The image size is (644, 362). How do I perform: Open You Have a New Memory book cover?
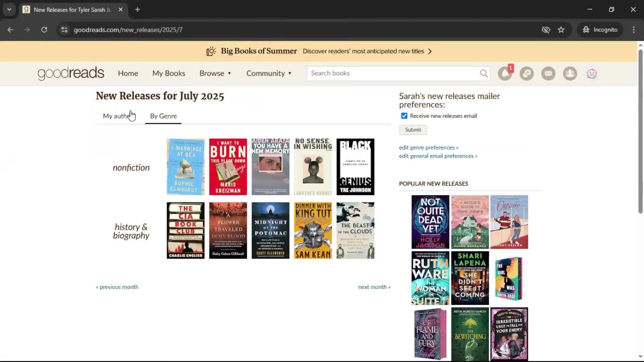[270, 167]
